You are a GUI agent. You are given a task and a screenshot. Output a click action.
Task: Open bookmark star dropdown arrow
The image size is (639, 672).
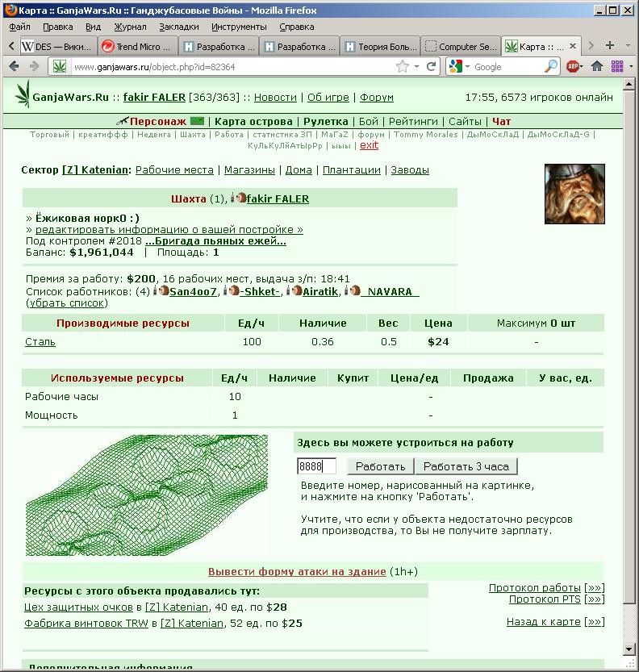[416, 66]
